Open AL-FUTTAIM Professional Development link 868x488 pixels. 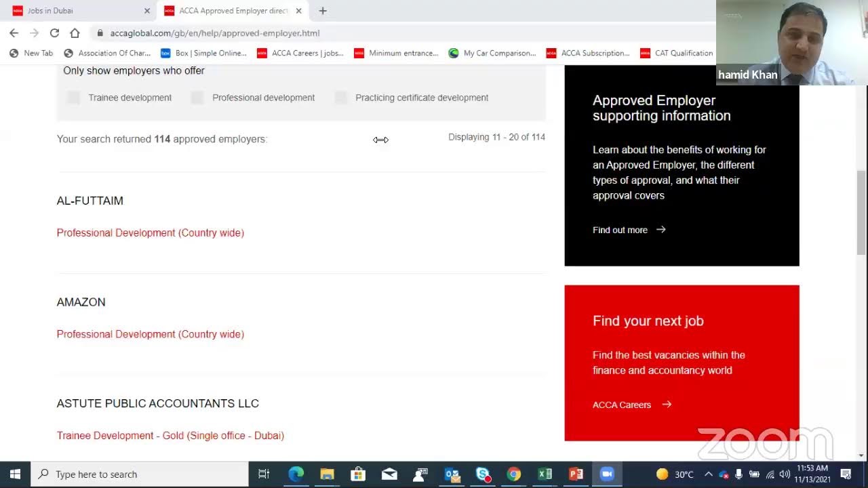pos(151,232)
